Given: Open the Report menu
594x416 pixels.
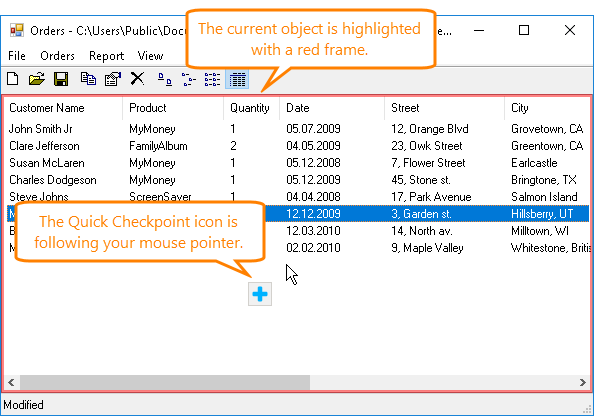Looking at the screenshot, I should 106,56.
